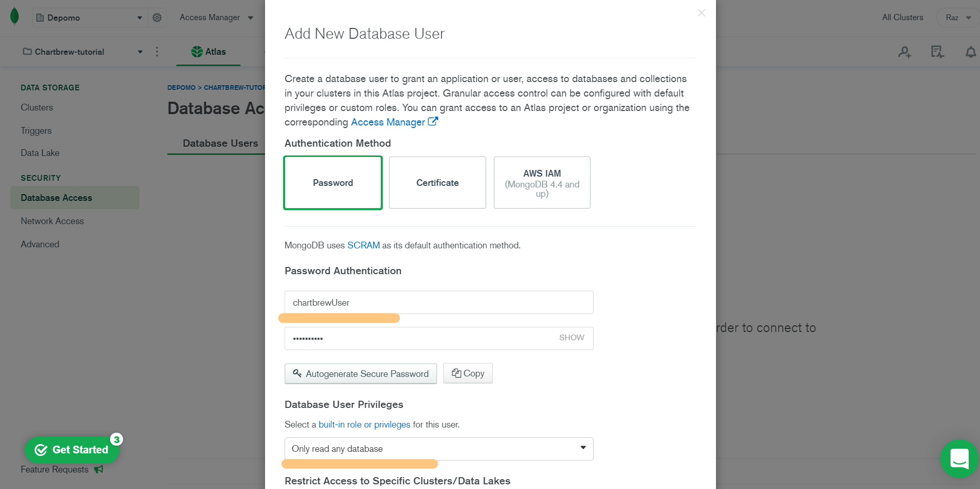Open the project kebab menu icon

pyautogui.click(x=157, y=52)
